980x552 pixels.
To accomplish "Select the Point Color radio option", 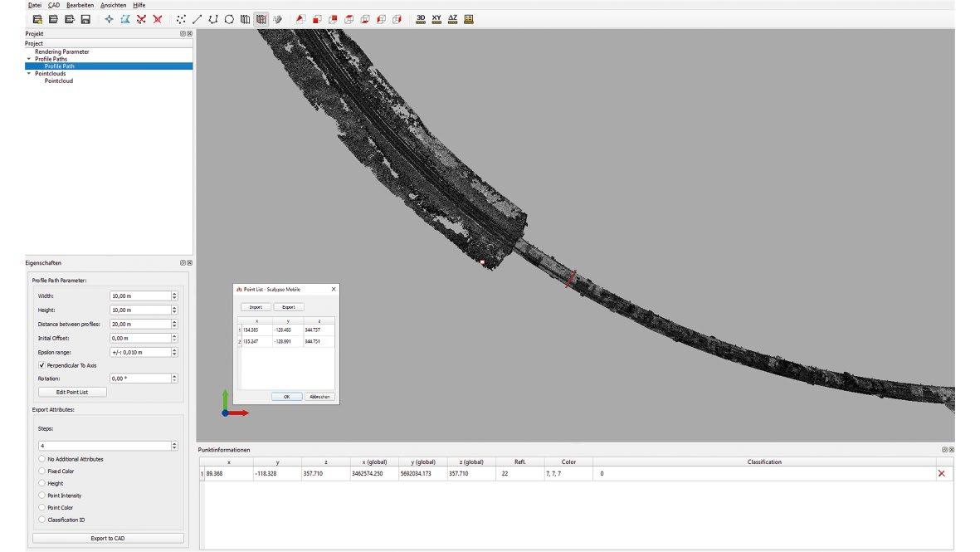I will pos(41,508).
